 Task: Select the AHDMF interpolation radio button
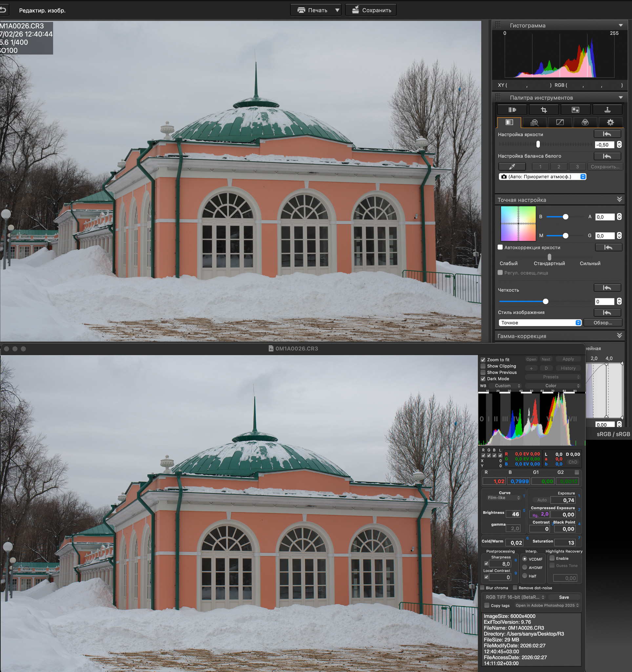click(524, 568)
